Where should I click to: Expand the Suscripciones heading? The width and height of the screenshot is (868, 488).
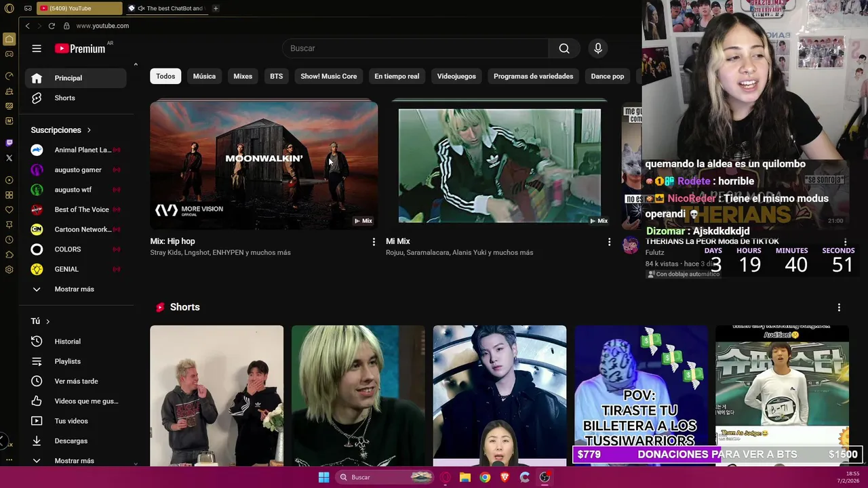pos(61,130)
